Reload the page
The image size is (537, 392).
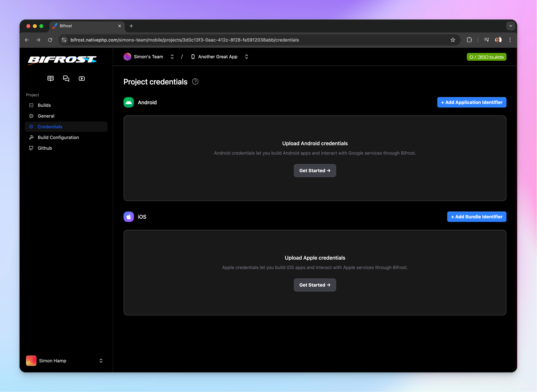(50, 40)
